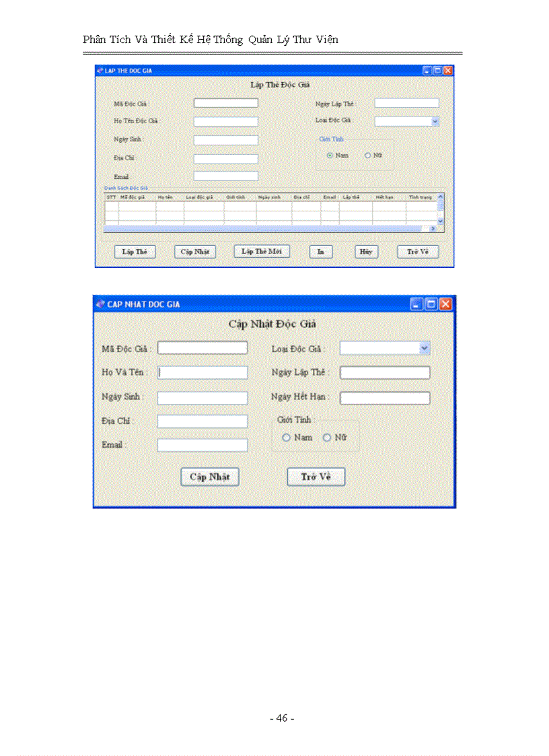549x756 pixels.
Task: Select the Nữ radio button on Cập Nhật form
Action: click(327, 438)
